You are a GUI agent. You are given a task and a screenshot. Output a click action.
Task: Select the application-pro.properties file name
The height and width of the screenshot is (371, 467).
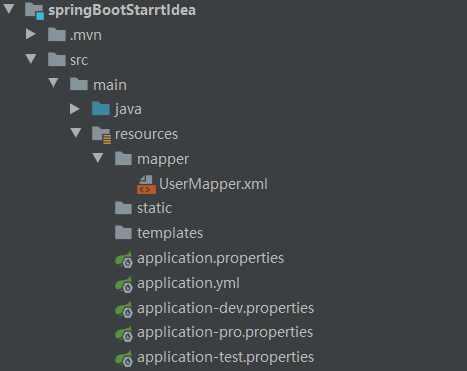tap(225, 333)
